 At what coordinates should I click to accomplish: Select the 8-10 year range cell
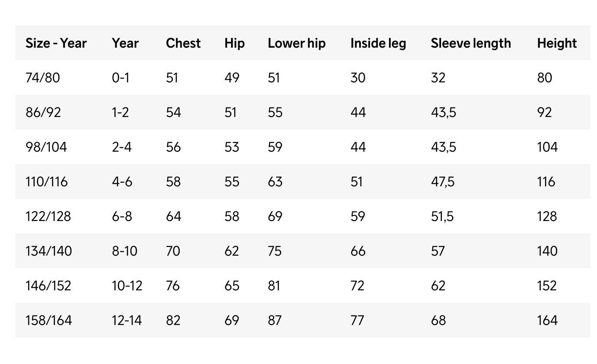[124, 251]
